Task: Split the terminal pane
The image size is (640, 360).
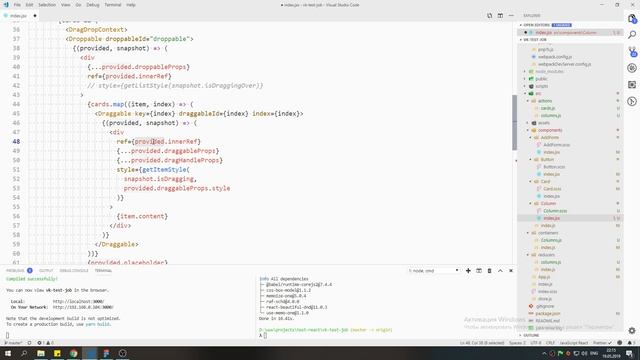Action: pyautogui.click(x=479, y=271)
